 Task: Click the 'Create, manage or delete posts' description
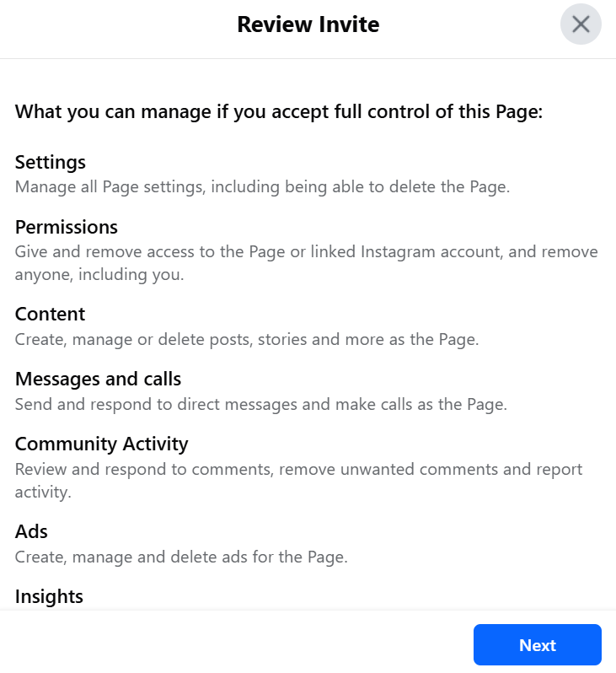(x=246, y=339)
